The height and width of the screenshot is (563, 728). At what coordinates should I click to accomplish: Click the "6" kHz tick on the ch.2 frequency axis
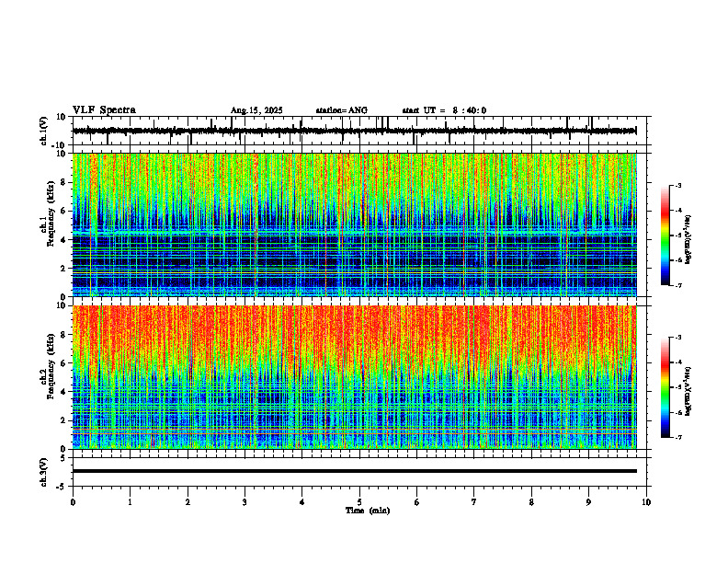[x=64, y=363]
